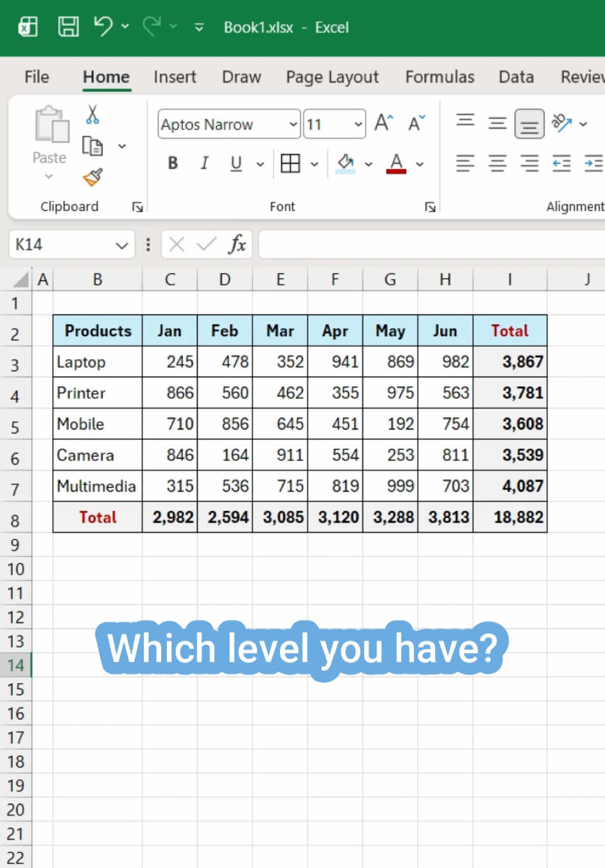This screenshot has width=605, height=868.
Task: Open the Fill Color palette arrow
Action: click(x=368, y=164)
